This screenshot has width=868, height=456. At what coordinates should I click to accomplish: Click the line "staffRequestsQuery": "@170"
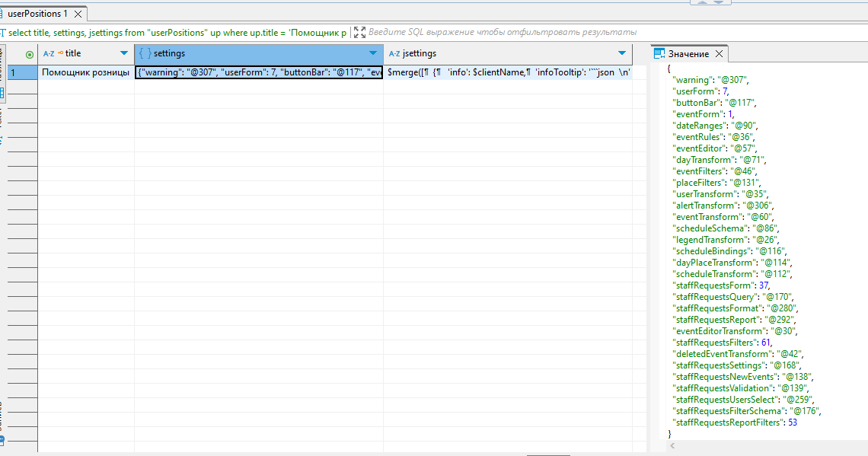click(733, 297)
